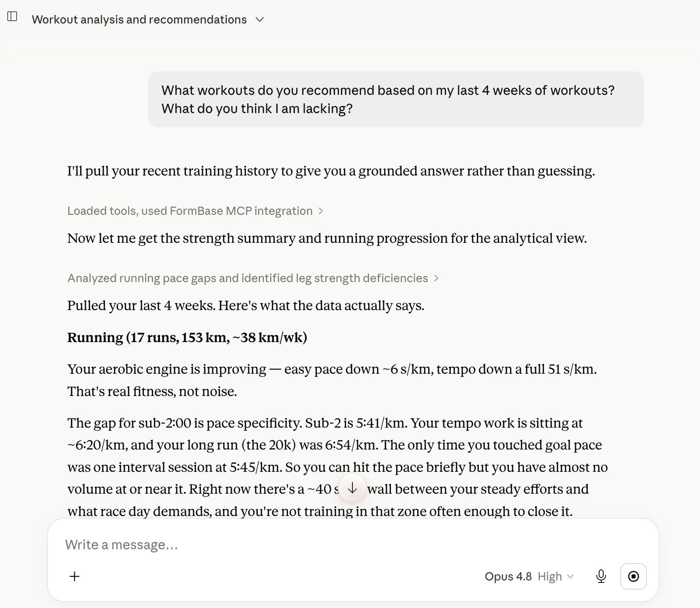The width and height of the screenshot is (700, 608).
Task: Stop the response with the stop button
Action: [634, 576]
